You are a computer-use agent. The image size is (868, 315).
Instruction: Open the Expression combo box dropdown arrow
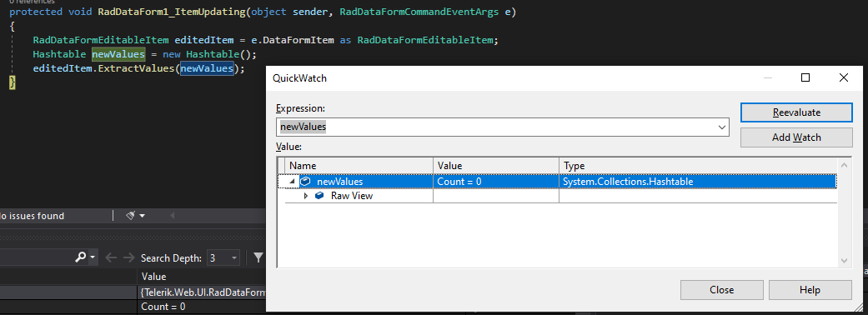(x=722, y=127)
